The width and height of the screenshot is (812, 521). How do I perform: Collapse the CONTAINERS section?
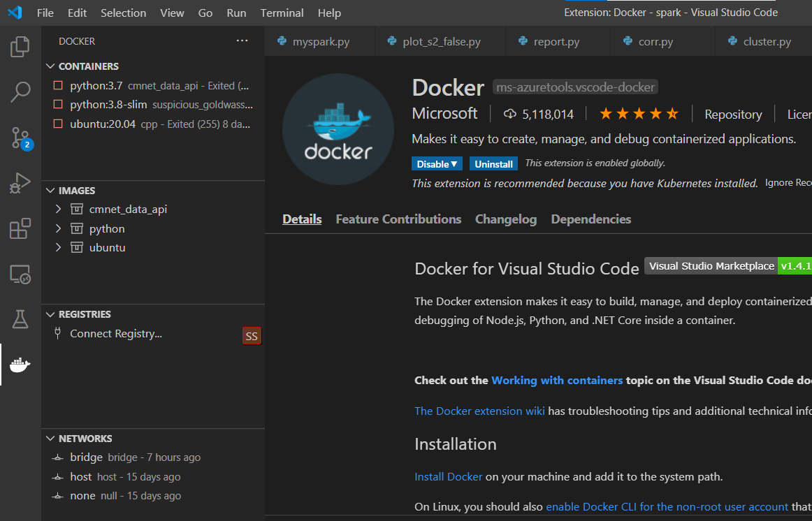coord(50,66)
